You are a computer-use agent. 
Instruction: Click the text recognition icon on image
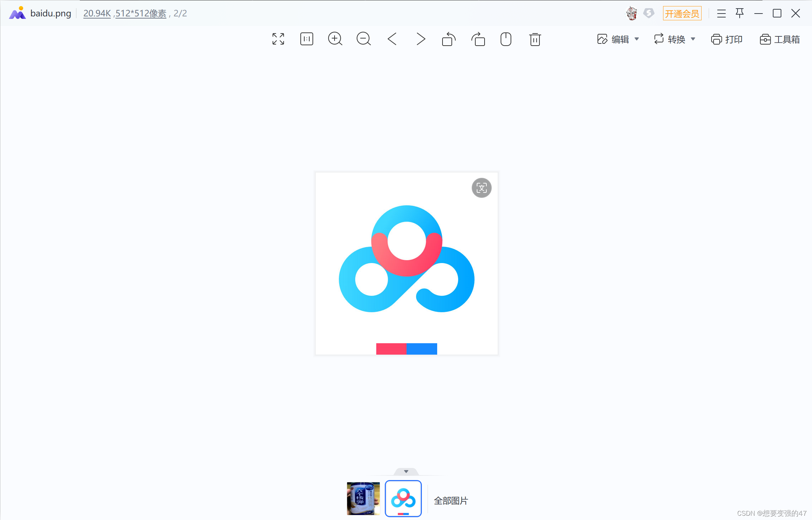[481, 188]
